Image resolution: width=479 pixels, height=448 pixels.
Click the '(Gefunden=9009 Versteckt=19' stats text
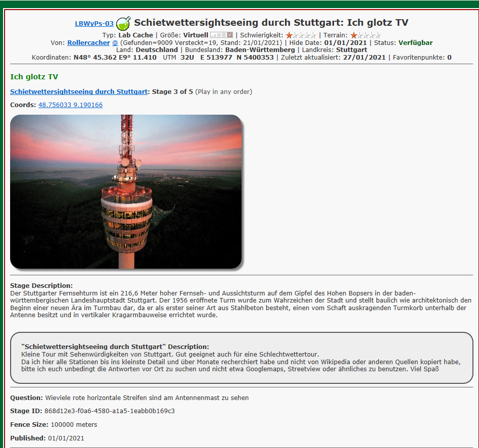(x=168, y=43)
